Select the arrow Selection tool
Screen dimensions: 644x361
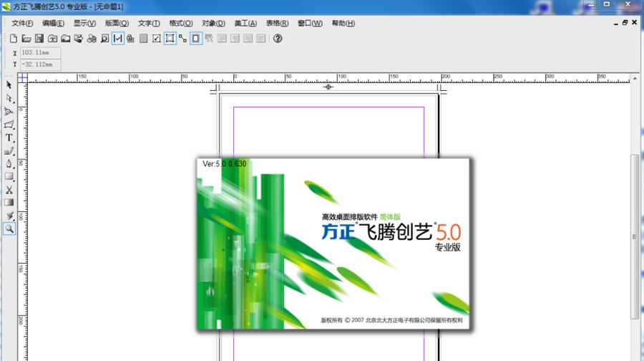tap(9, 85)
